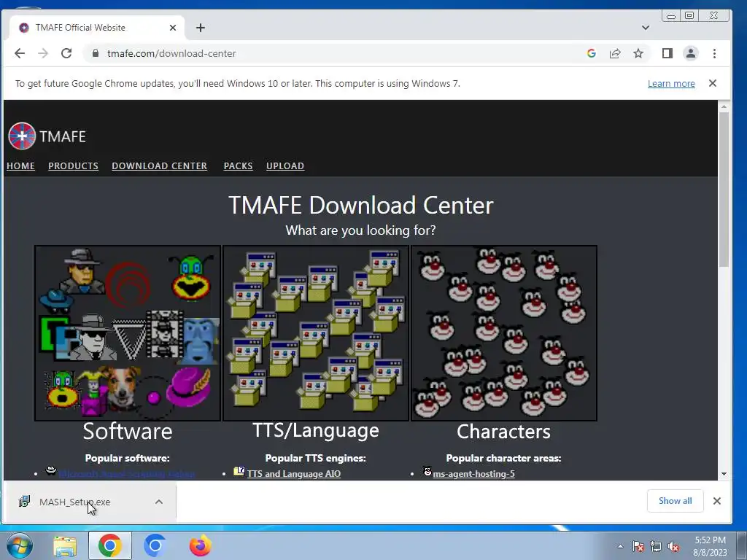
Task: Dismiss the Chrome update notification bar
Action: [x=712, y=83]
